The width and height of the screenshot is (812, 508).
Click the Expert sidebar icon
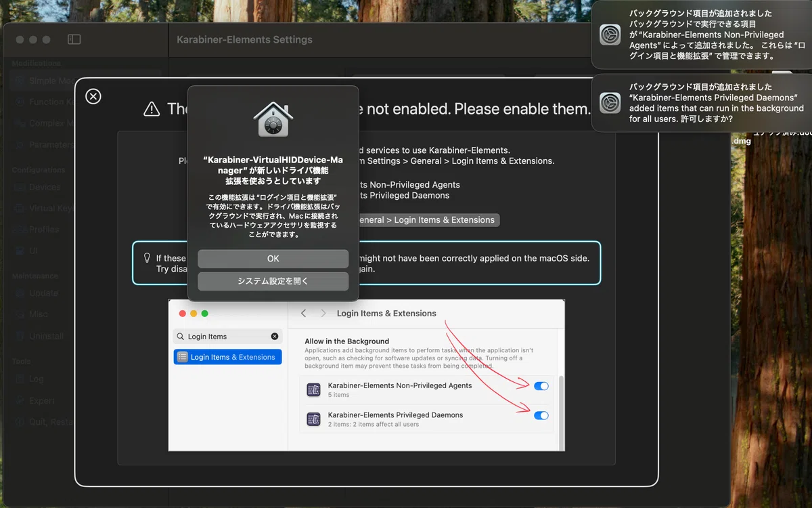[x=19, y=400]
